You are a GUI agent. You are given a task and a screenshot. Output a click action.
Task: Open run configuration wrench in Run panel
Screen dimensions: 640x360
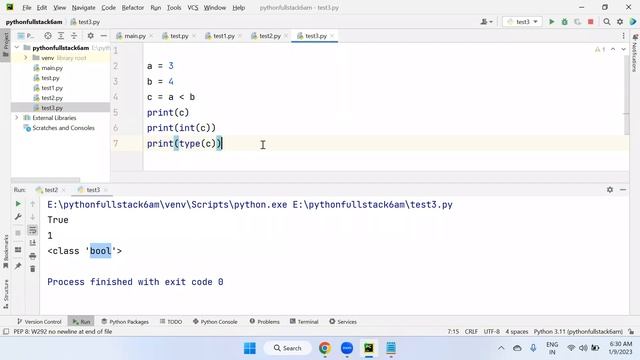pyautogui.click(x=18, y=217)
